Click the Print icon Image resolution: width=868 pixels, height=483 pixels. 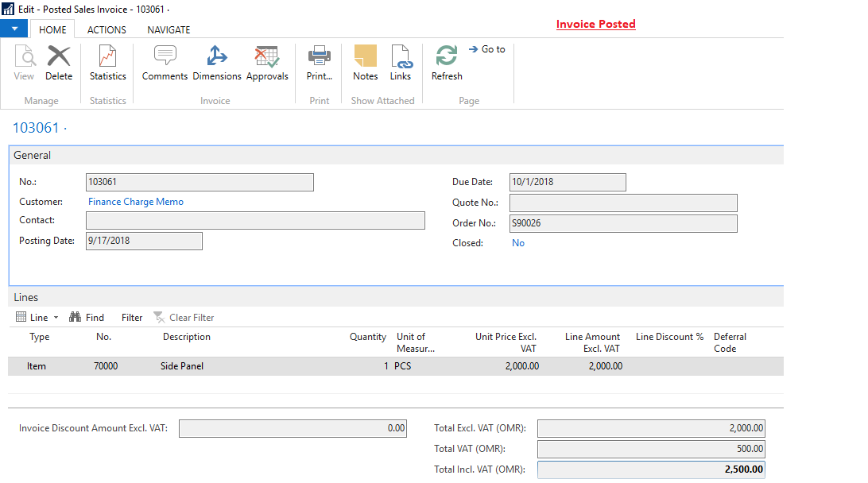[319, 62]
